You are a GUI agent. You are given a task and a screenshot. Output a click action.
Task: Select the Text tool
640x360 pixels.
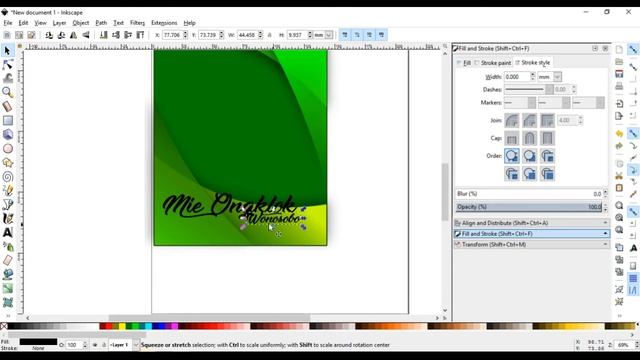point(7,232)
